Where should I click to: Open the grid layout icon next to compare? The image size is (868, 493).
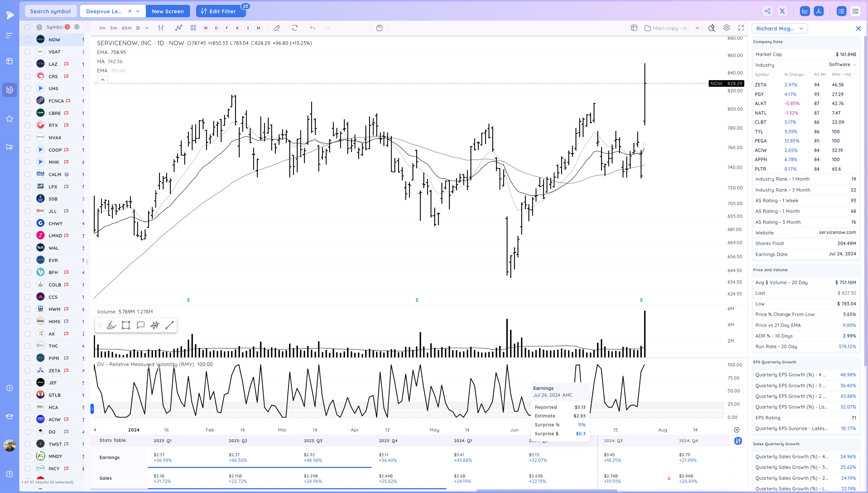193,28
